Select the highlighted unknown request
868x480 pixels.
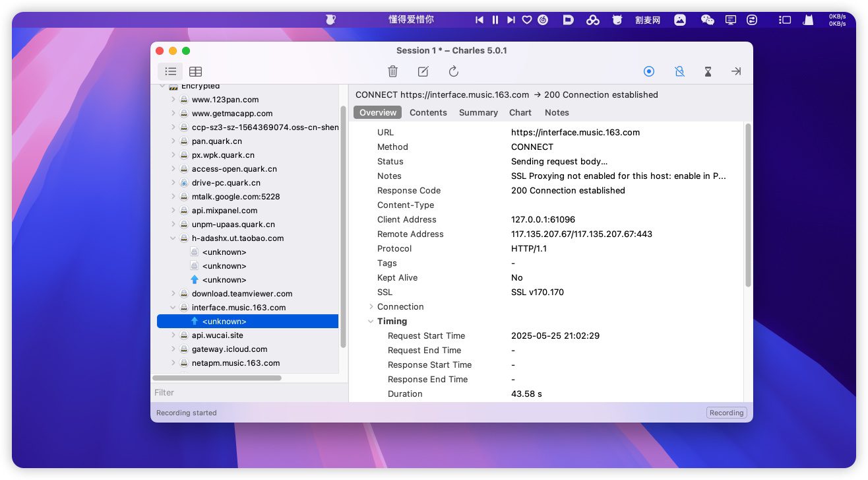[247, 322]
